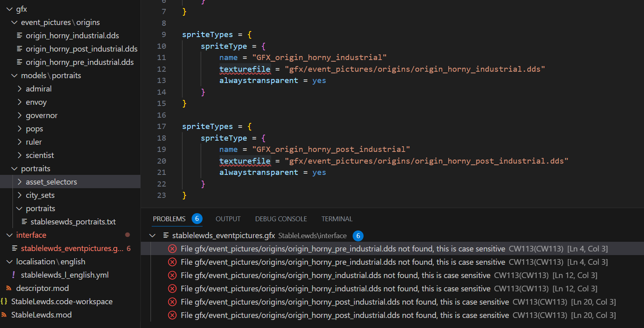644x328 pixels.
Task: Switch to the DEBUG CONSOLE tab
Action: (281, 219)
